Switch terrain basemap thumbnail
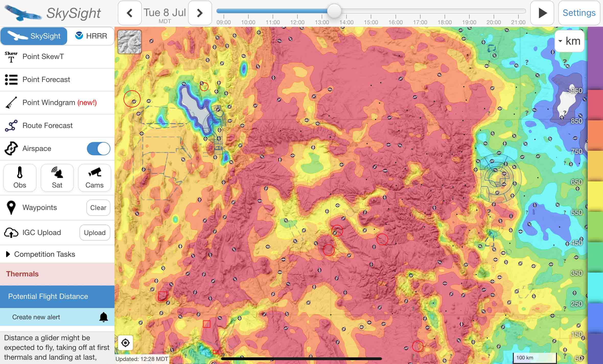 click(x=130, y=42)
